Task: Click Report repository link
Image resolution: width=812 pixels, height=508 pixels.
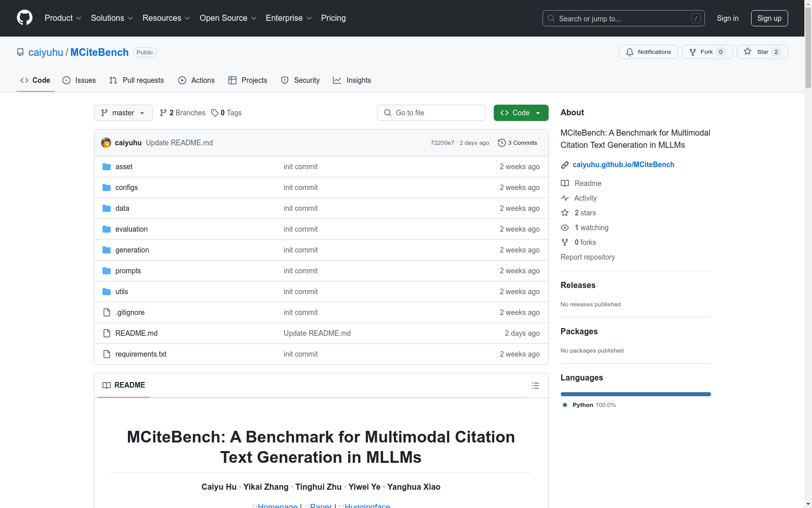Action: (x=588, y=257)
